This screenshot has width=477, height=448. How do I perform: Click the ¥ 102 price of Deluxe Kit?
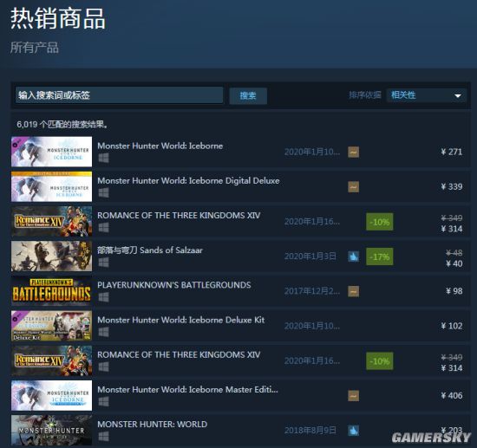(452, 326)
